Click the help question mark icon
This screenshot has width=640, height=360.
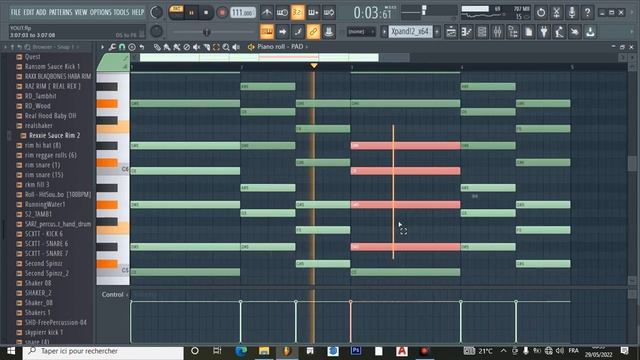[587, 13]
